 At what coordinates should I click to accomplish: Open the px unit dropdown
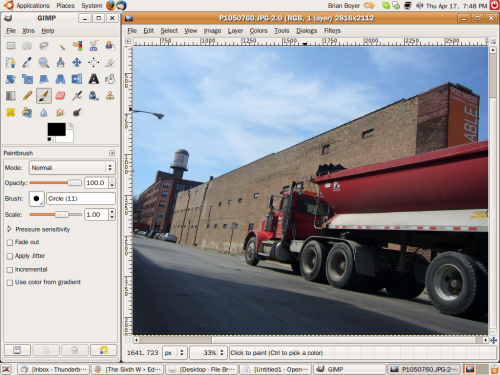point(174,353)
